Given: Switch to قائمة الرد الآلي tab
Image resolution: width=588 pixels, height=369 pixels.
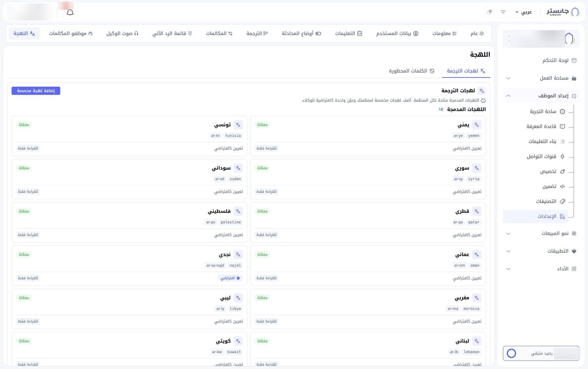Looking at the screenshot, I should coord(172,33).
